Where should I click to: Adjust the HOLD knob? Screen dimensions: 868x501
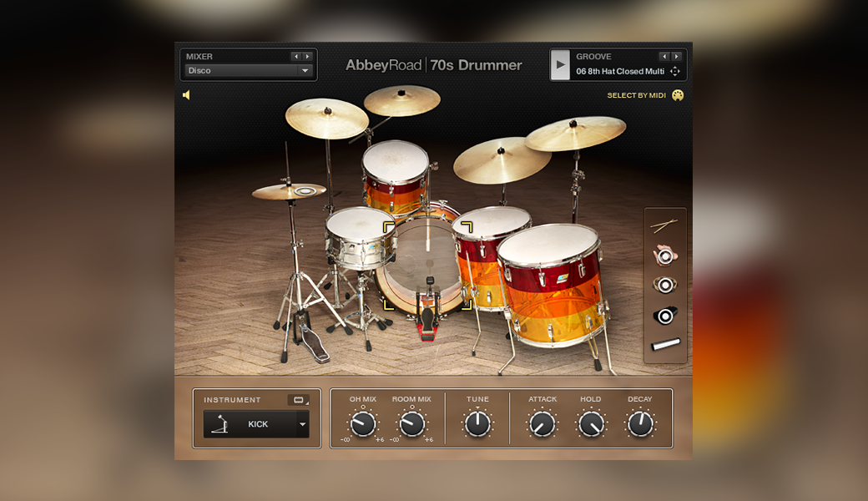(x=591, y=424)
